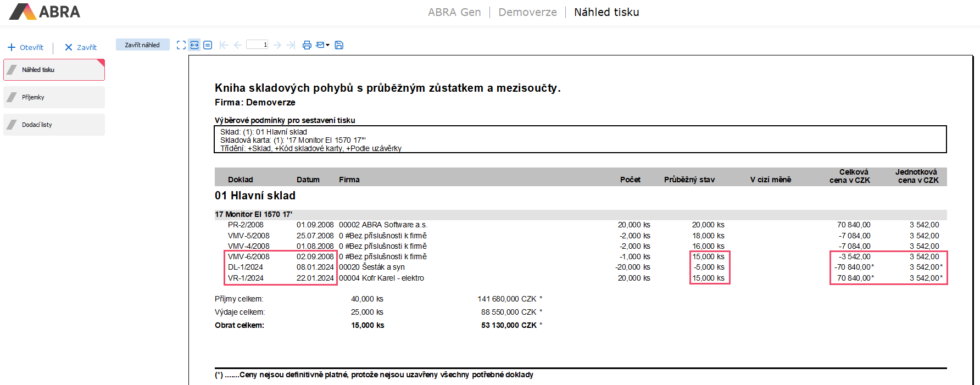Viewport: 980px width, 385px height.
Task: Print the report with the printer icon
Action: click(x=307, y=45)
